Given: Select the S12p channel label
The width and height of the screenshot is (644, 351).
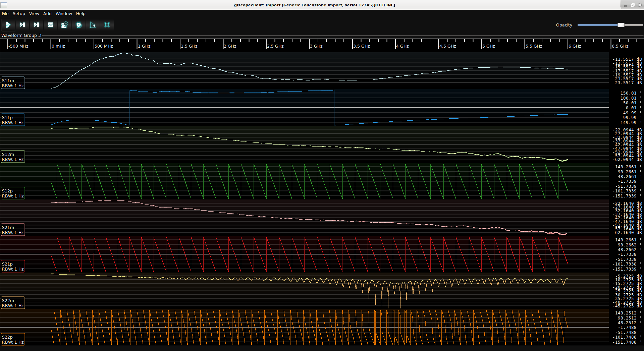Looking at the screenshot, I should coord(13,193).
